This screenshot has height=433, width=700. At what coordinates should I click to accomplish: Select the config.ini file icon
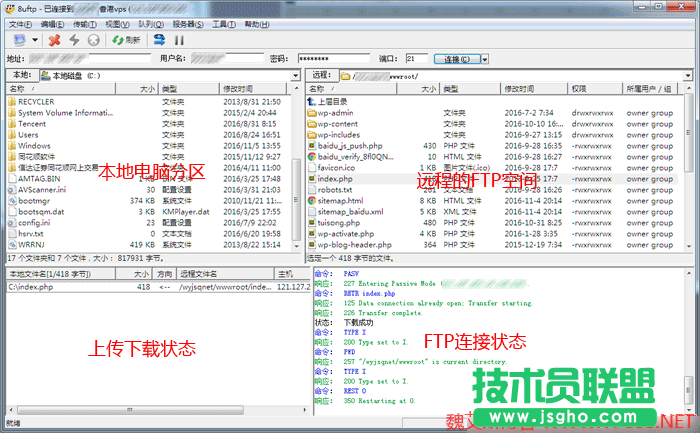point(12,222)
